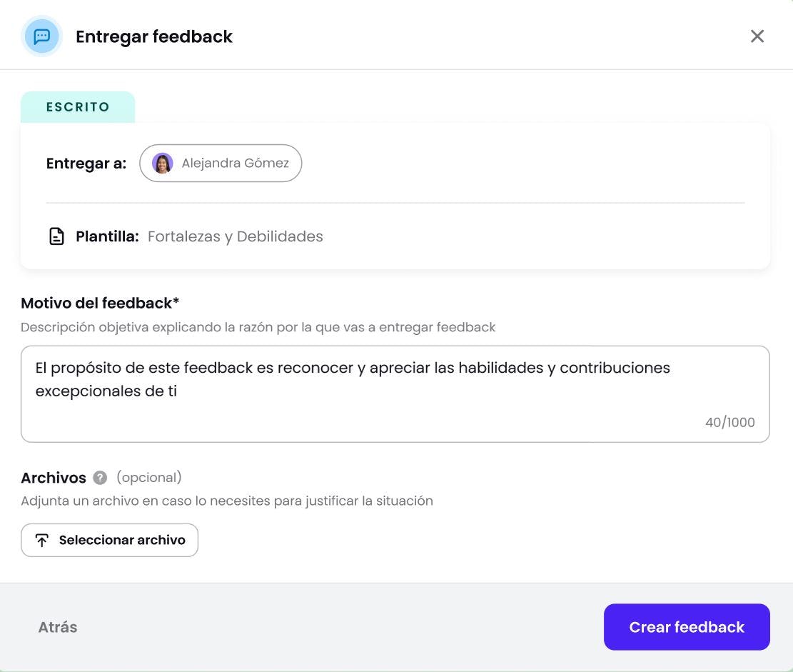Click the chat icon inside the circular badge

pos(41,35)
